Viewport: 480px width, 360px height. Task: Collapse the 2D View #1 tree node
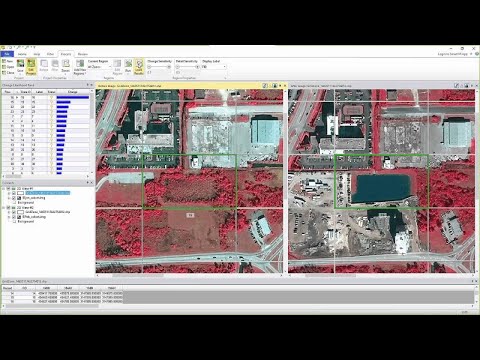coord(4,188)
